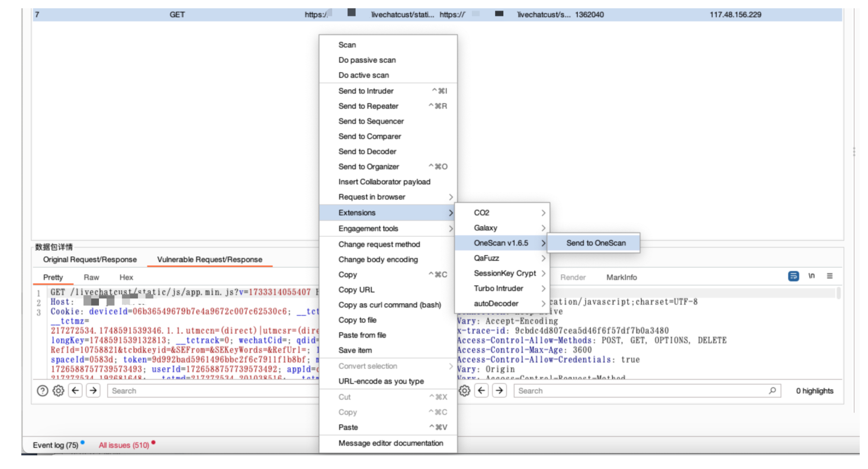Go to previous match in request search

(x=75, y=391)
